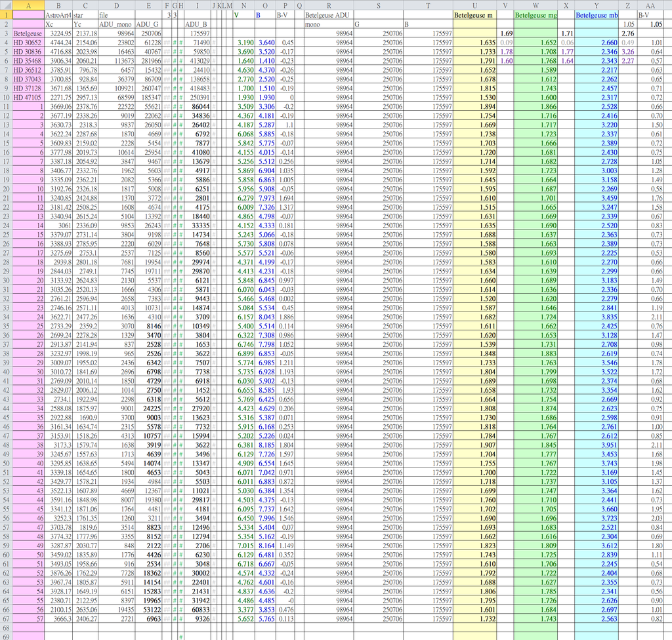Select column R header
This screenshot has height=640, width=672.
point(329,5)
